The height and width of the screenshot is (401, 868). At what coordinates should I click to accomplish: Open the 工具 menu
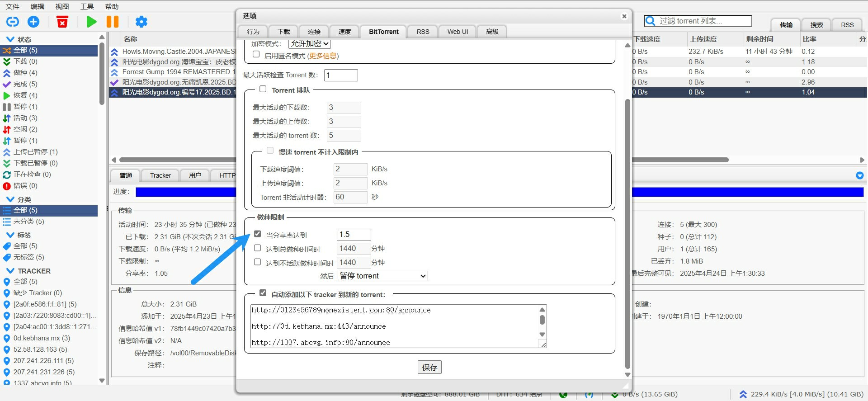coord(87,6)
